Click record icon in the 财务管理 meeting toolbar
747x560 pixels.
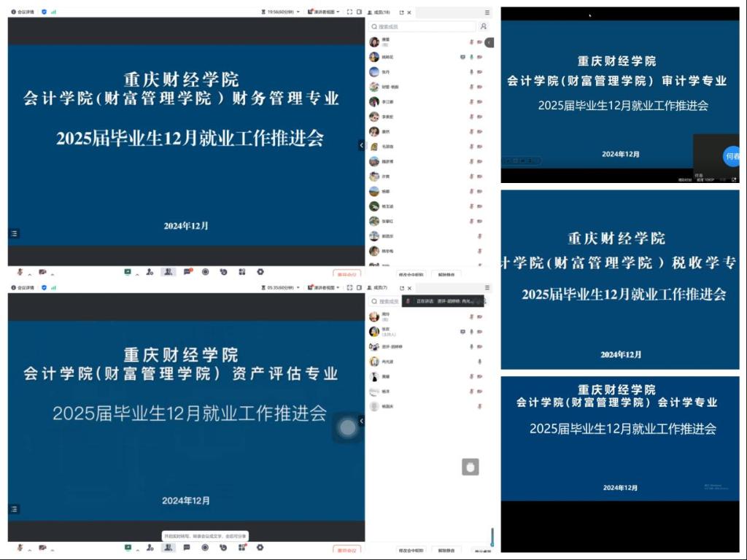pos(205,272)
